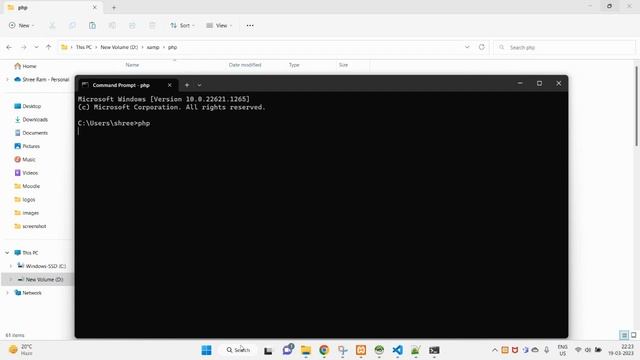Open the Sort dropdown in File Explorer
The width and height of the screenshot is (640, 360).
coord(182,25)
